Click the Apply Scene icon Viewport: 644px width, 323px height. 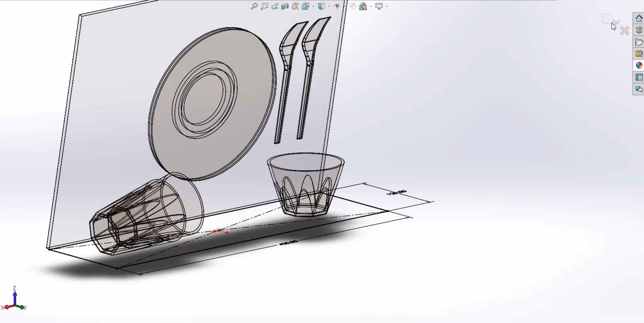point(363,6)
